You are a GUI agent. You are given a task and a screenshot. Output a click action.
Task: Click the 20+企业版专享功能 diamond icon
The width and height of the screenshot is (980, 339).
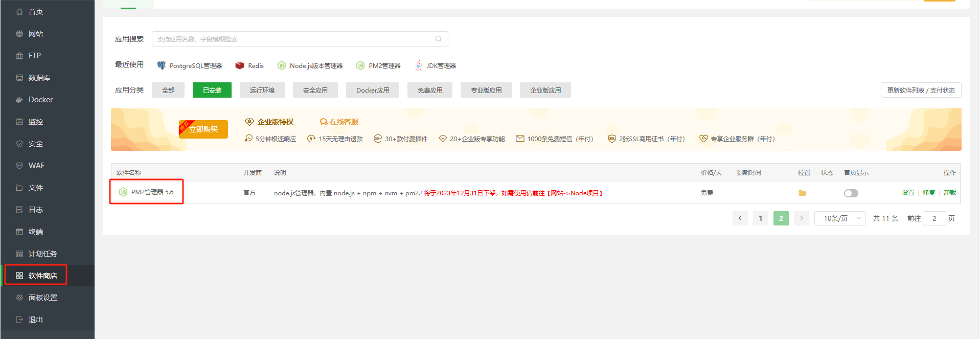coord(443,139)
